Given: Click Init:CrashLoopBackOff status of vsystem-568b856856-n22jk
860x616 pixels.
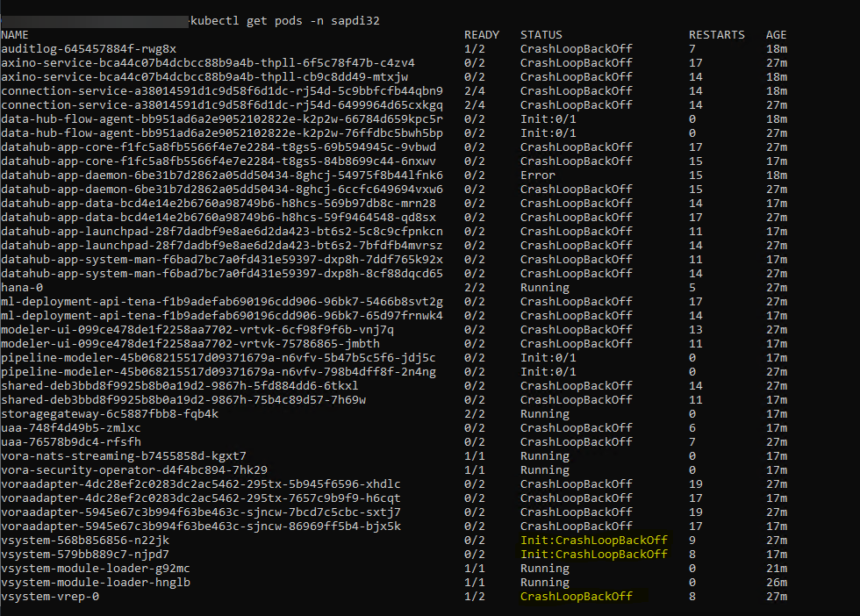Looking at the screenshot, I should (x=594, y=541).
